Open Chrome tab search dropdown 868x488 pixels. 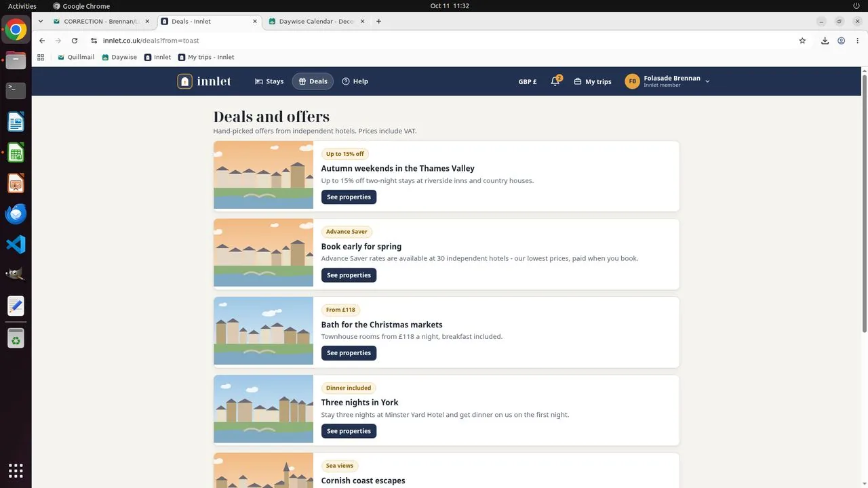coord(41,21)
